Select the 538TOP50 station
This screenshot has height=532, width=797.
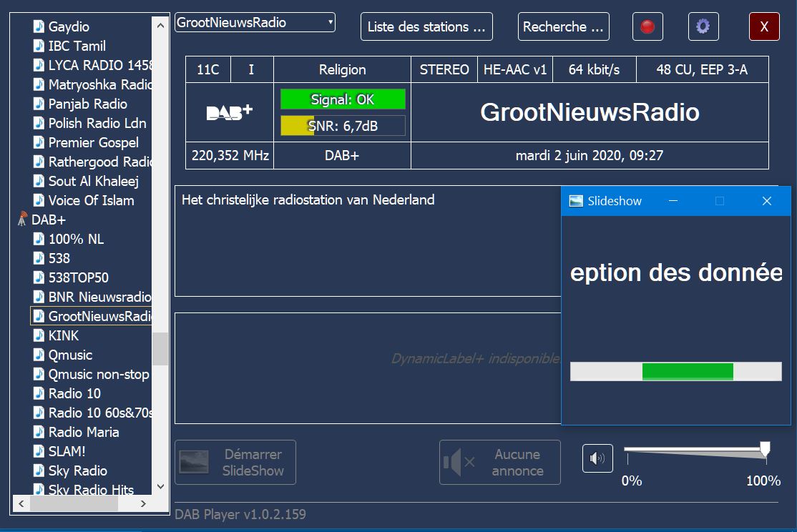point(78,277)
